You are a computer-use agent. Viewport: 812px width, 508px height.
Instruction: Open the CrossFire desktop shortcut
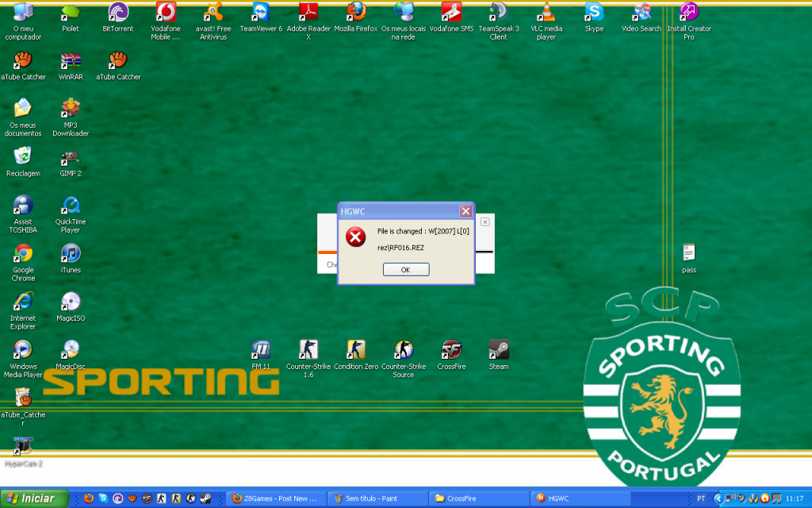coord(451,350)
